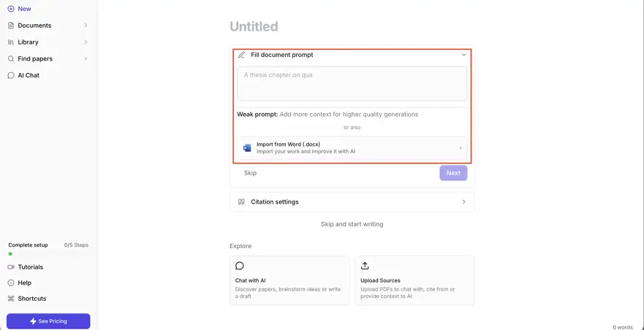Click into the document prompt text area
This screenshot has width=644, height=330.
tap(352, 84)
